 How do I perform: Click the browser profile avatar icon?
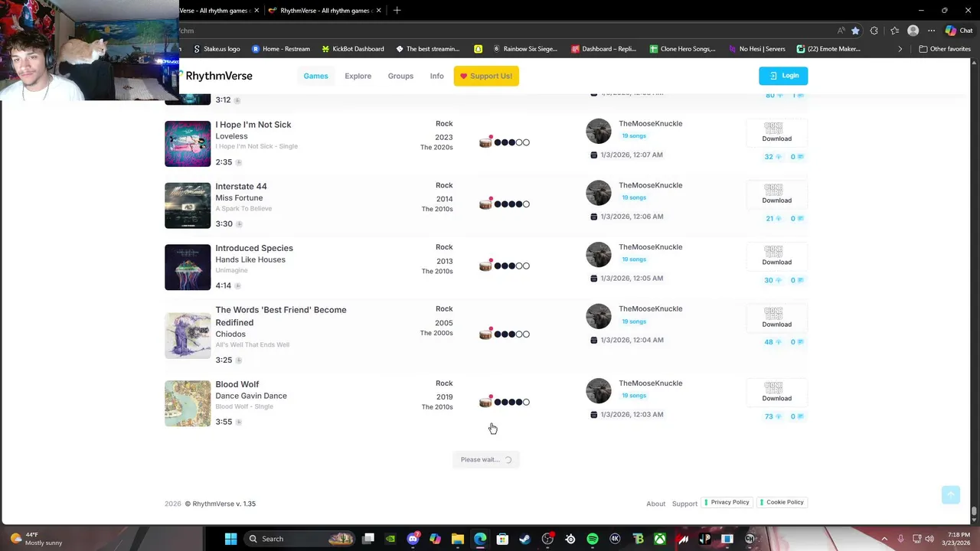pyautogui.click(x=913, y=31)
